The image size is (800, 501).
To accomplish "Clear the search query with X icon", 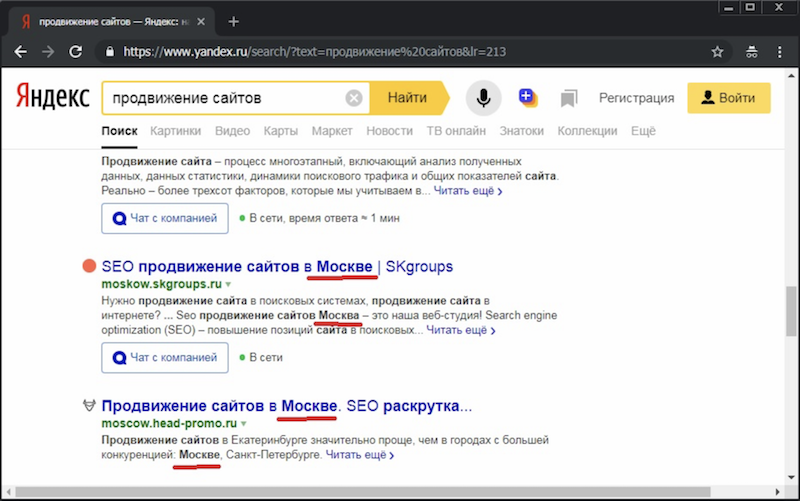I will tap(354, 97).
